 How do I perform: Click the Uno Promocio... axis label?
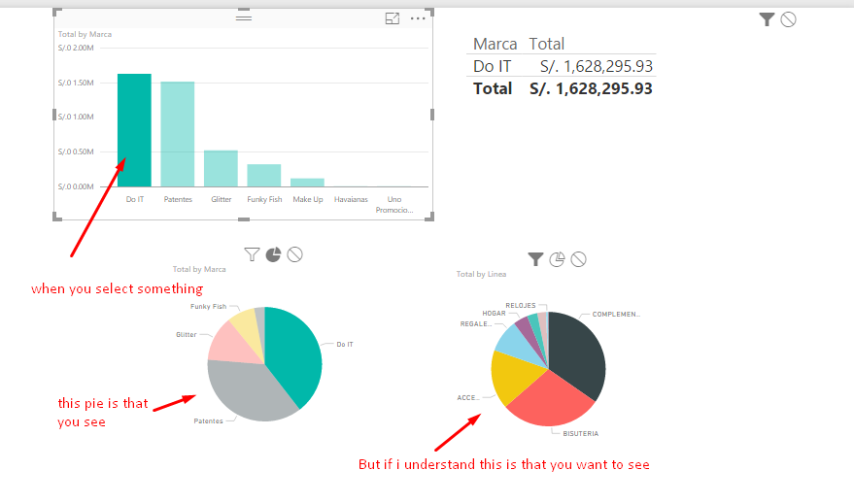click(394, 205)
